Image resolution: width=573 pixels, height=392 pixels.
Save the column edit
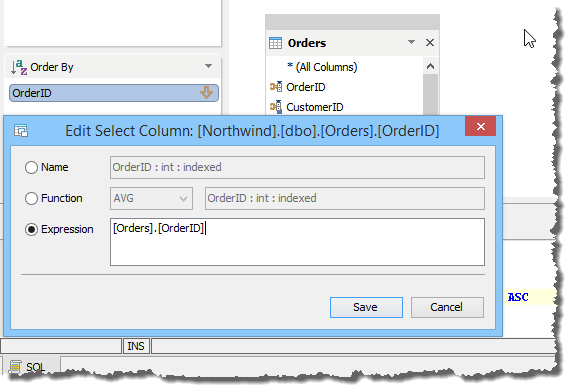tap(366, 307)
